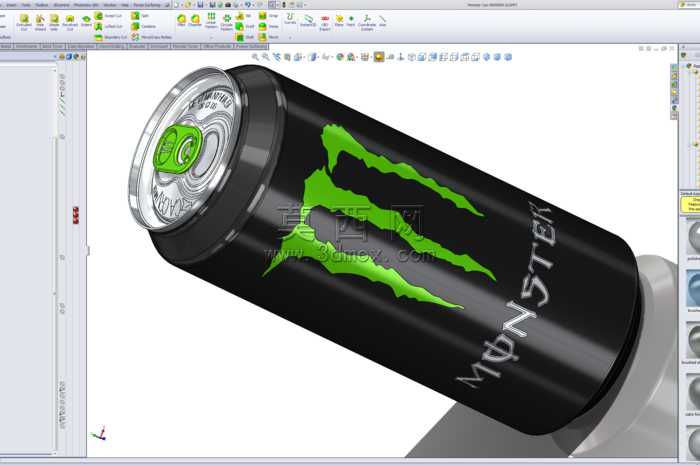Click Zoom to Fit in view toolbar

tap(255, 57)
